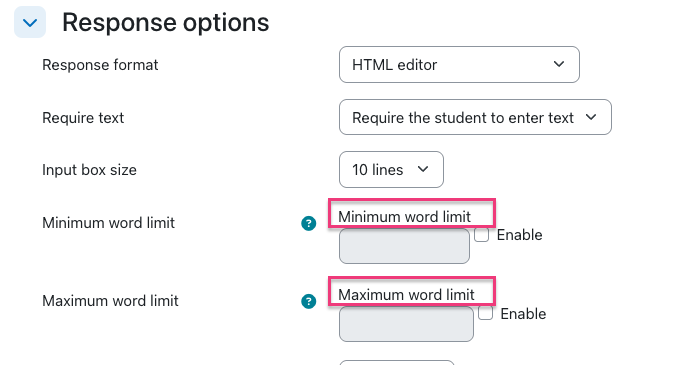
Task: Click the Enable label for Minimum limit
Action: [x=519, y=235]
